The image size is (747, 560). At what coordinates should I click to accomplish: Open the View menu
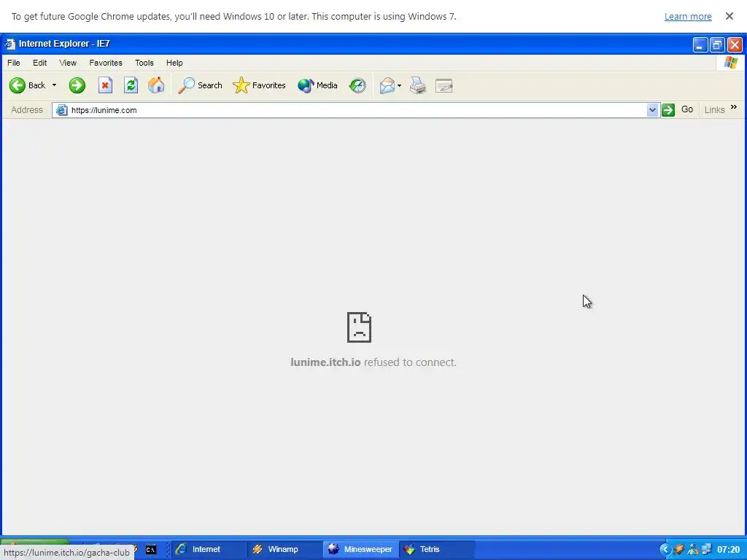pyautogui.click(x=68, y=63)
